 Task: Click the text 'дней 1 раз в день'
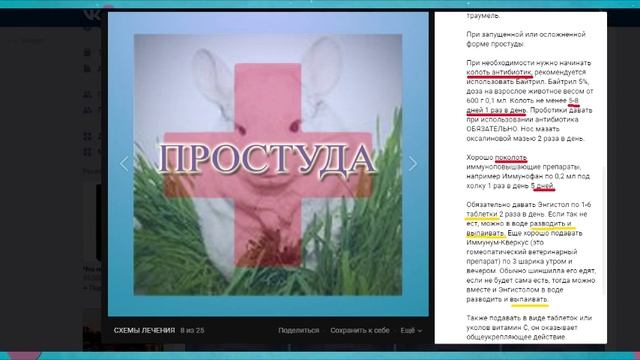tap(496, 110)
